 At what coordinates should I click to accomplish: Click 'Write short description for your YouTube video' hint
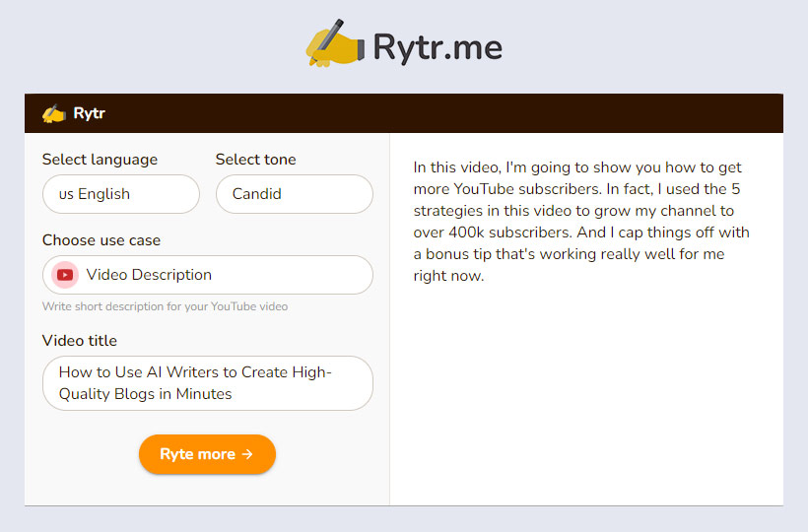tap(165, 306)
